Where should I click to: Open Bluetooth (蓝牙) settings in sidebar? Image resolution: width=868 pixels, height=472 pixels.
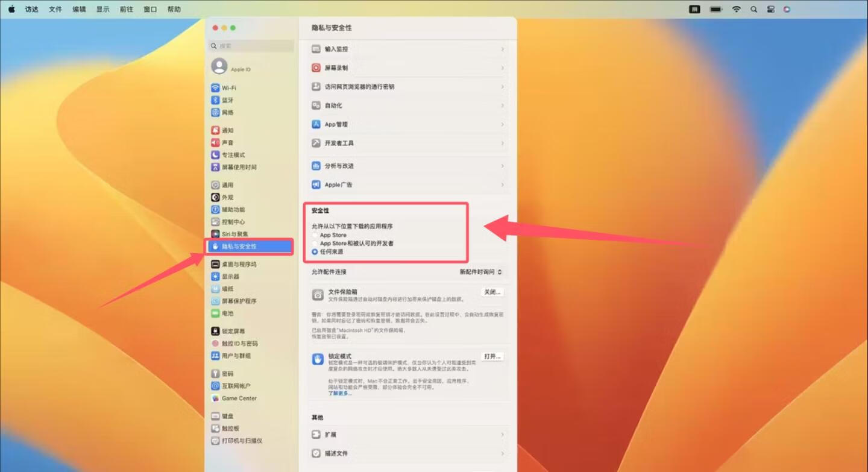pyautogui.click(x=227, y=100)
